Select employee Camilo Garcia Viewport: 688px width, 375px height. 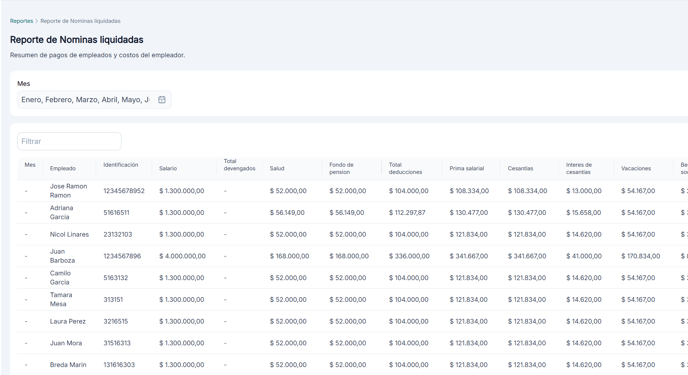(x=60, y=278)
